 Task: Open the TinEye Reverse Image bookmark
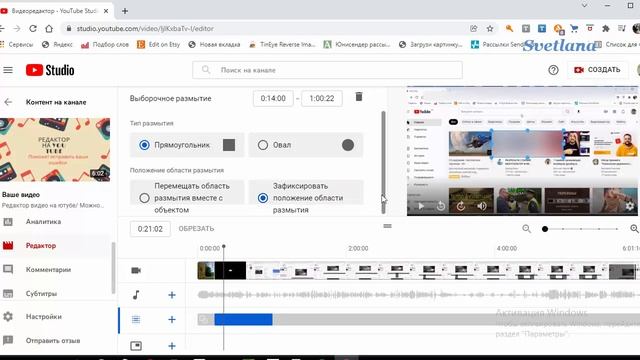click(282, 44)
